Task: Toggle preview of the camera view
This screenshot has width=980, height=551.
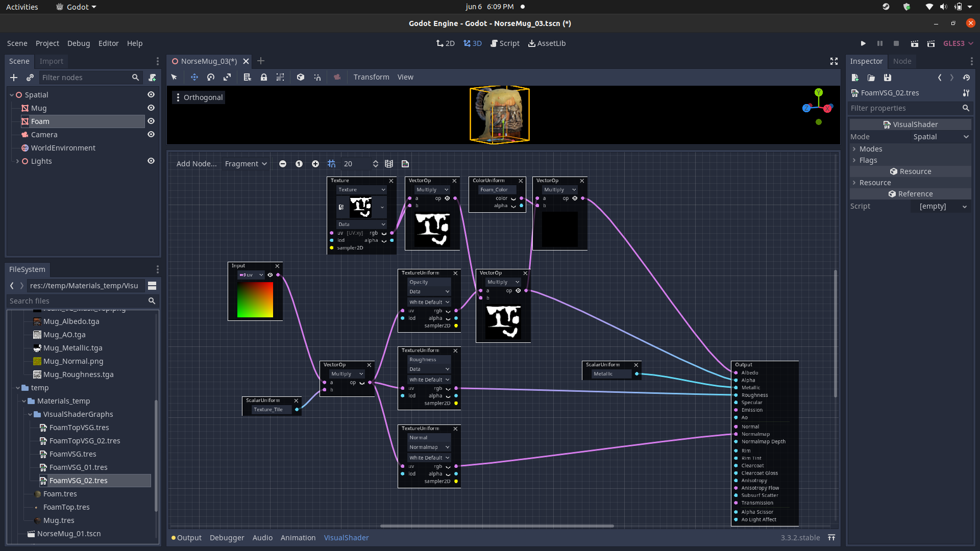Action: (x=337, y=77)
